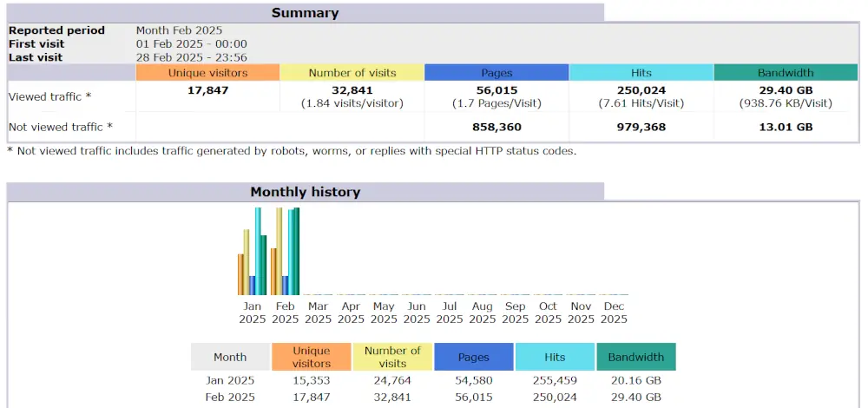
Task: Click the Jan 2025 hits value 255,459
Action: point(555,380)
